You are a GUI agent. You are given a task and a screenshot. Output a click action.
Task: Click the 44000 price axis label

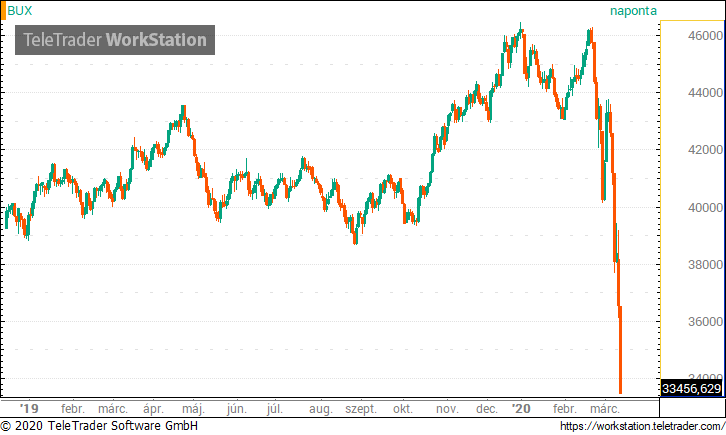coord(705,93)
